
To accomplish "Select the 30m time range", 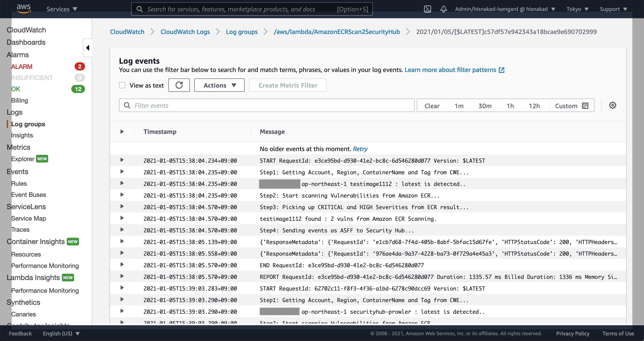I will [485, 106].
